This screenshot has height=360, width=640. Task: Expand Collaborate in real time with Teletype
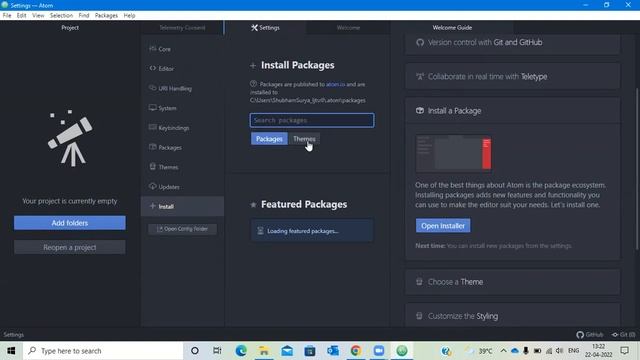tap(513, 77)
